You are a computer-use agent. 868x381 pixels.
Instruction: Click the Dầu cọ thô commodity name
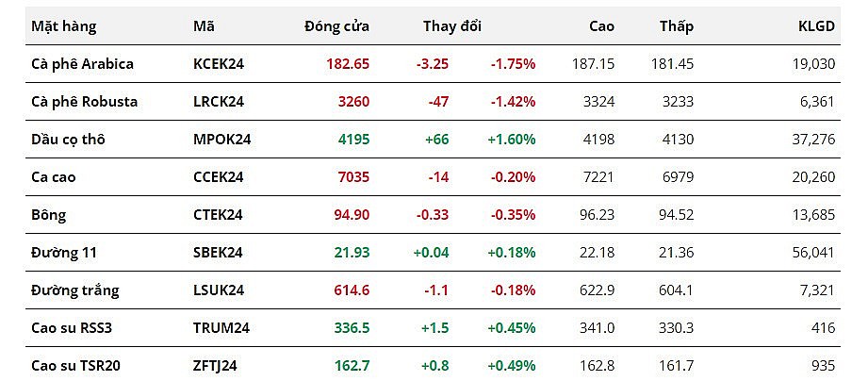(68, 140)
